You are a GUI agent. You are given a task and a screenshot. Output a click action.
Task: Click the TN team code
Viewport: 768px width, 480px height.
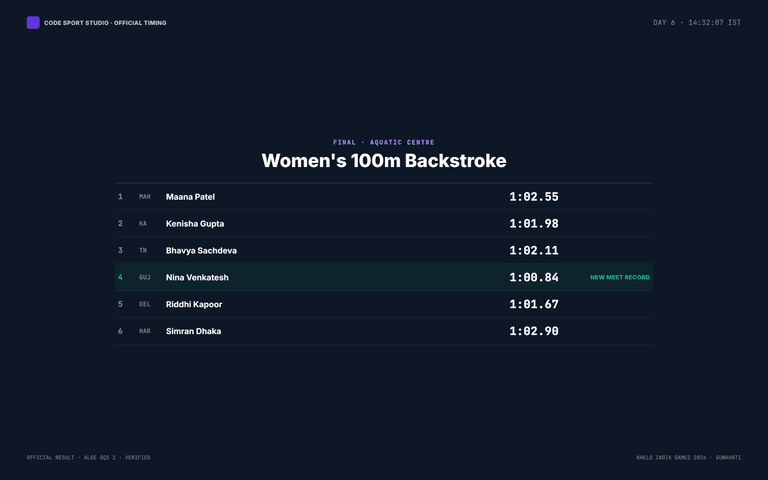[x=143, y=251]
